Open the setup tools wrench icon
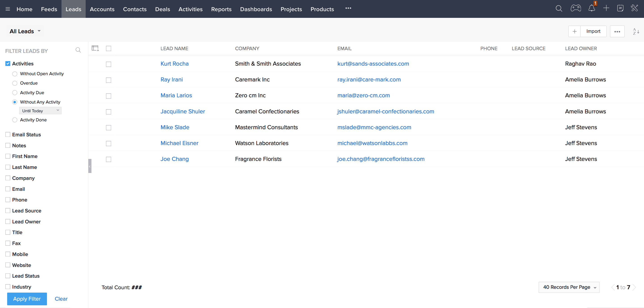The width and height of the screenshot is (644, 308). click(x=634, y=8)
